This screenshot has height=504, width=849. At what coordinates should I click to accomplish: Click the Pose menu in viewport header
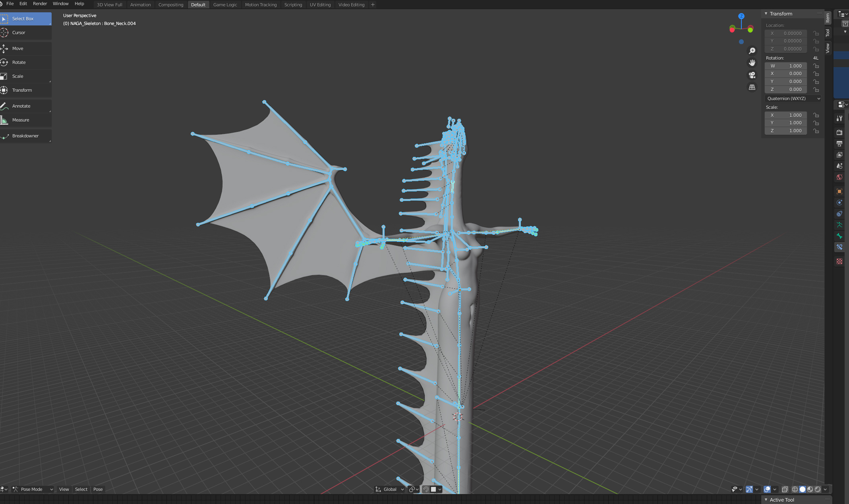(98, 489)
